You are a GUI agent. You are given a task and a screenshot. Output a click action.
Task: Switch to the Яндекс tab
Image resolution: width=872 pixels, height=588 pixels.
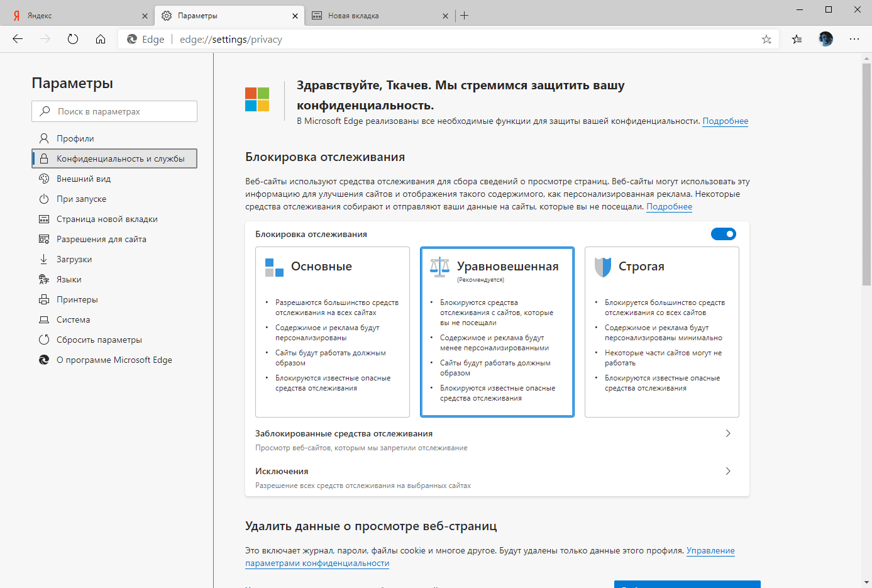[78, 16]
